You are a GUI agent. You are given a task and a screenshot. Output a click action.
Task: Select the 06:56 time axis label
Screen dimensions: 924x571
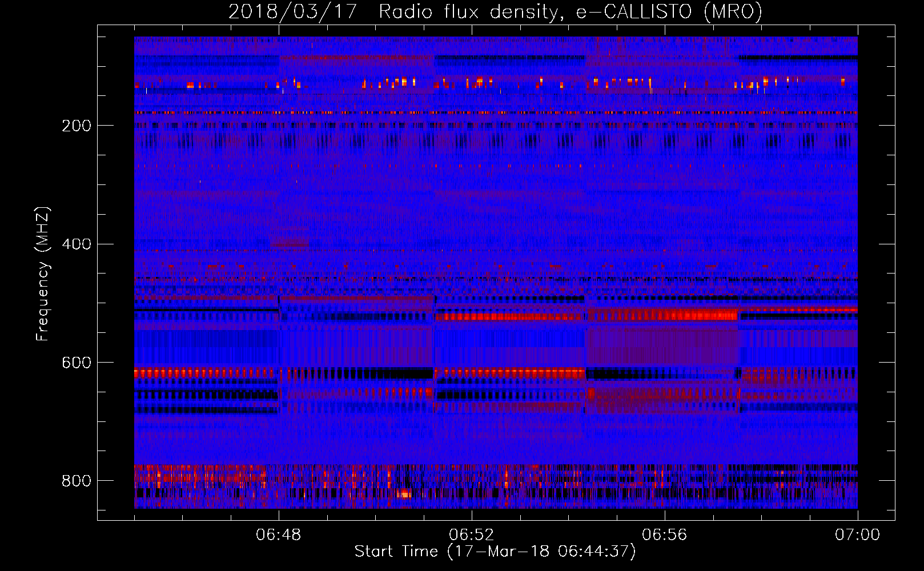[665, 535]
